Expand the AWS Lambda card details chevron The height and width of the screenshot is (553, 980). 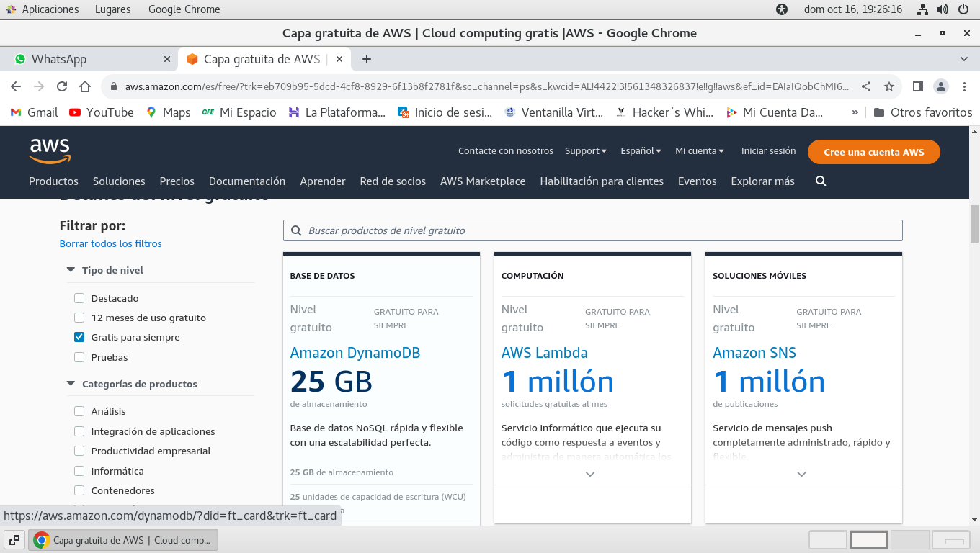[x=590, y=474]
